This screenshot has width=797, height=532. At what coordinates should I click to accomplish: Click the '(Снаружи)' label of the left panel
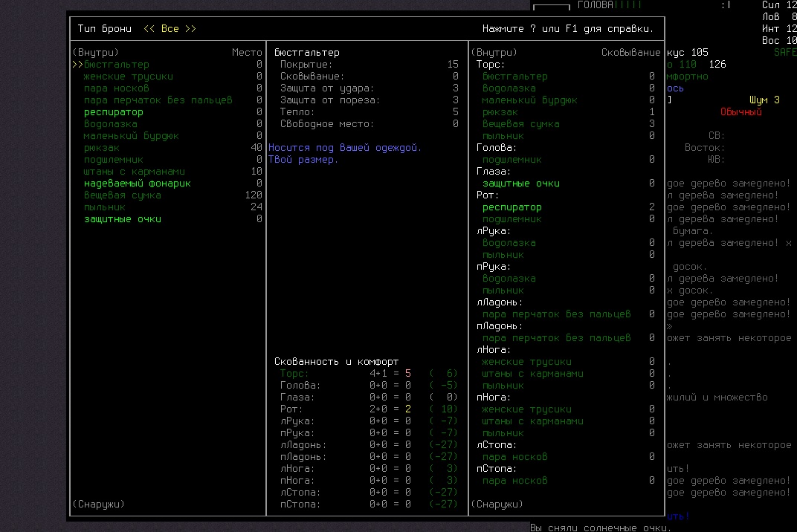click(x=98, y=504)
